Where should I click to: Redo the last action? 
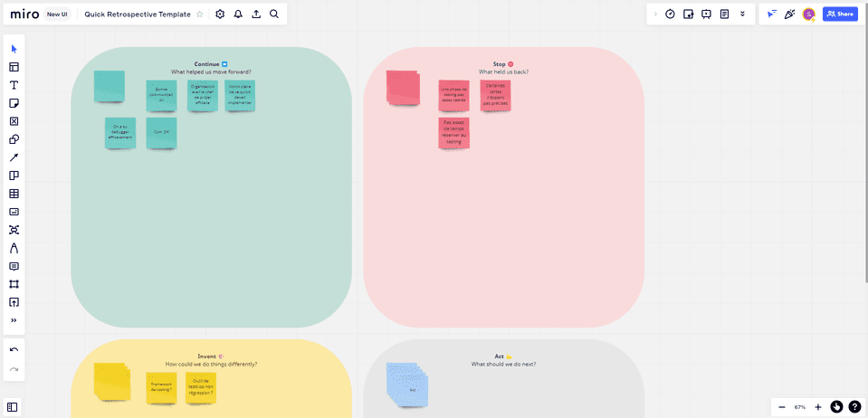click(14, 369)
